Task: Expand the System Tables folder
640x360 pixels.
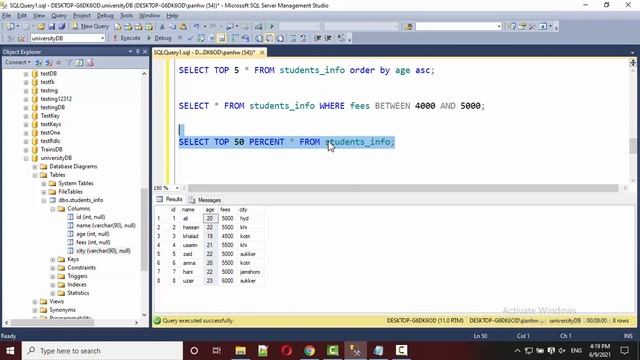Action: coord(44,183)
